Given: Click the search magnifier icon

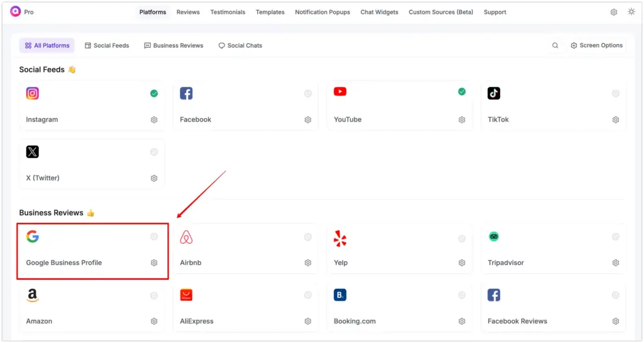Looking at the screenshot, I should pos(555,45).
